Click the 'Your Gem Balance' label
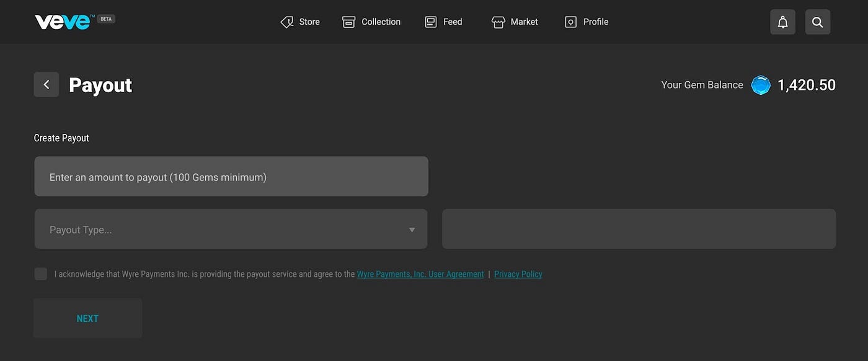This screenshot has width=868, height=361. pyautogui.click(x=702, y=85)
